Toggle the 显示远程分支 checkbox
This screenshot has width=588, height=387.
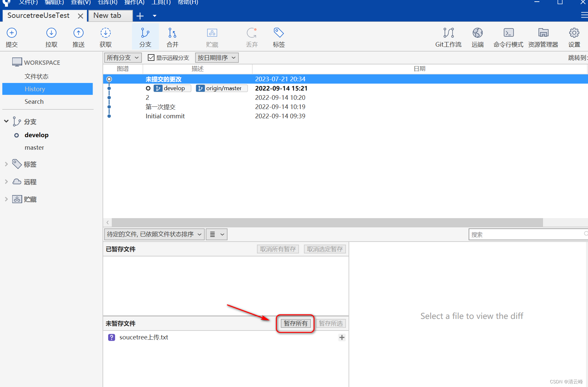151,58
